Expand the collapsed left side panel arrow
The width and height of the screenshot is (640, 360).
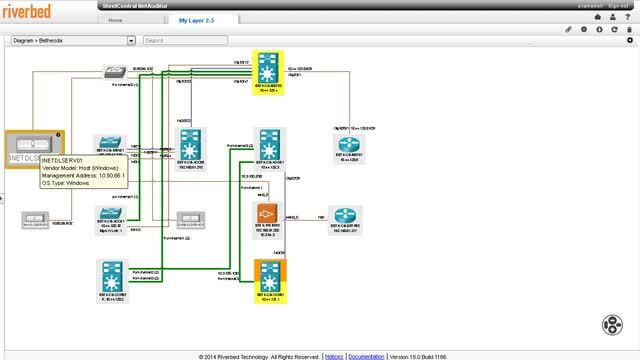click(x=2, y=199)
